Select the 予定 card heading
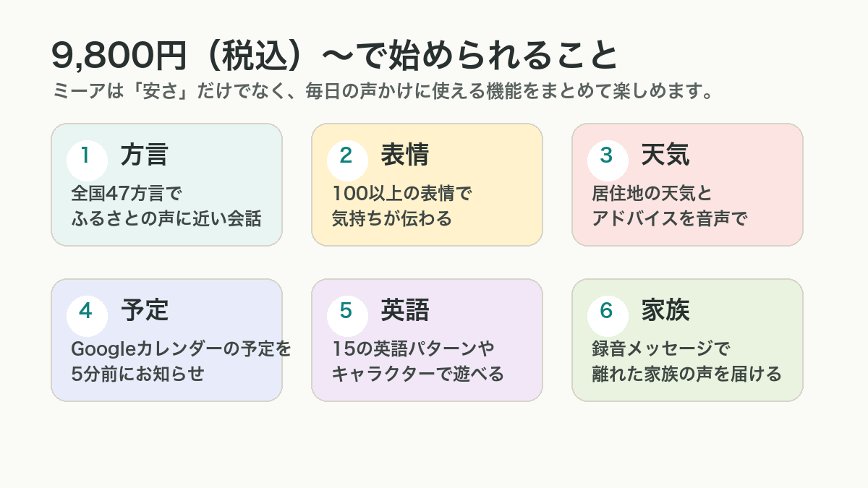 point(145,310)
